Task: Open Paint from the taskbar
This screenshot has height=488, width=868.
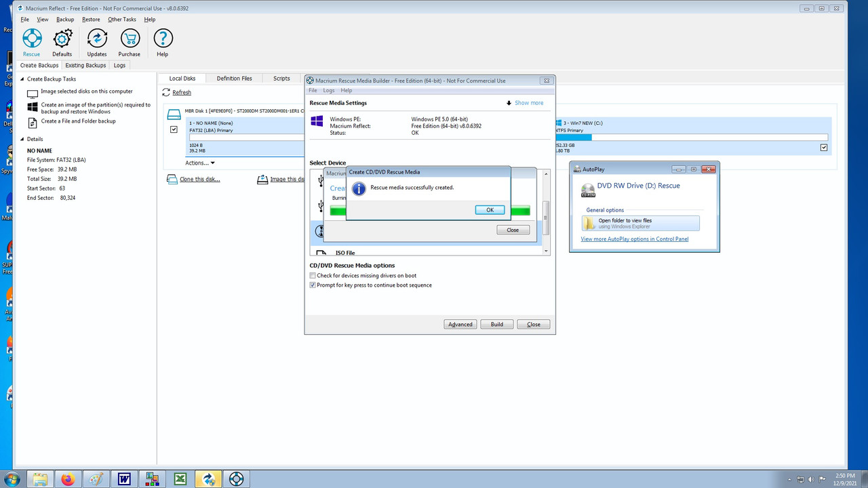Action: click(x=96, y=479)
